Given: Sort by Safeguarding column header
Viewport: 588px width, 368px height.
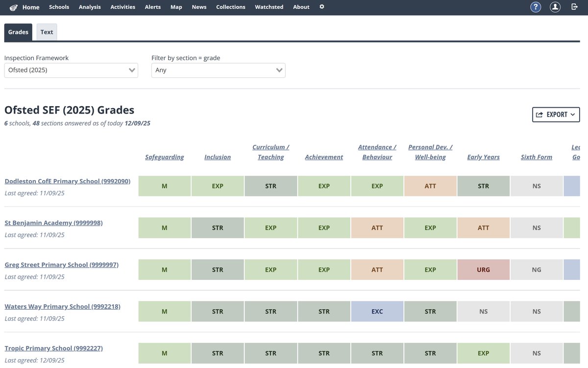Looking at the screenshot, I should coord(165,157).
